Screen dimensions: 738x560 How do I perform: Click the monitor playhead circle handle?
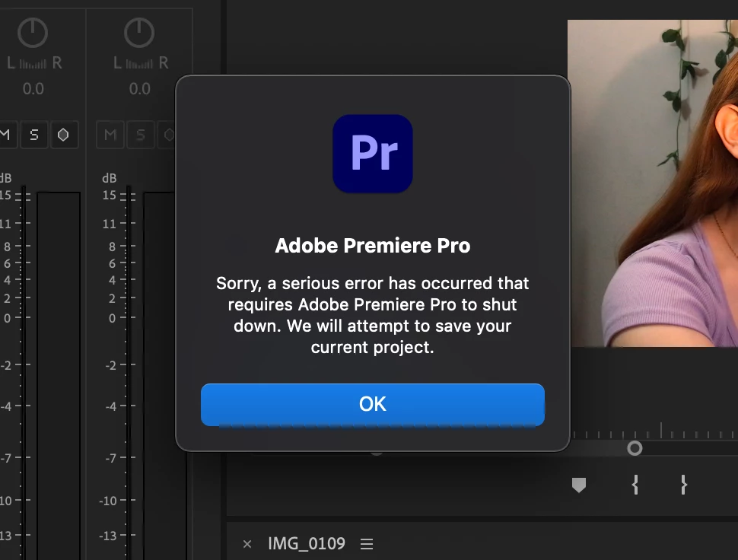(635, 448)
